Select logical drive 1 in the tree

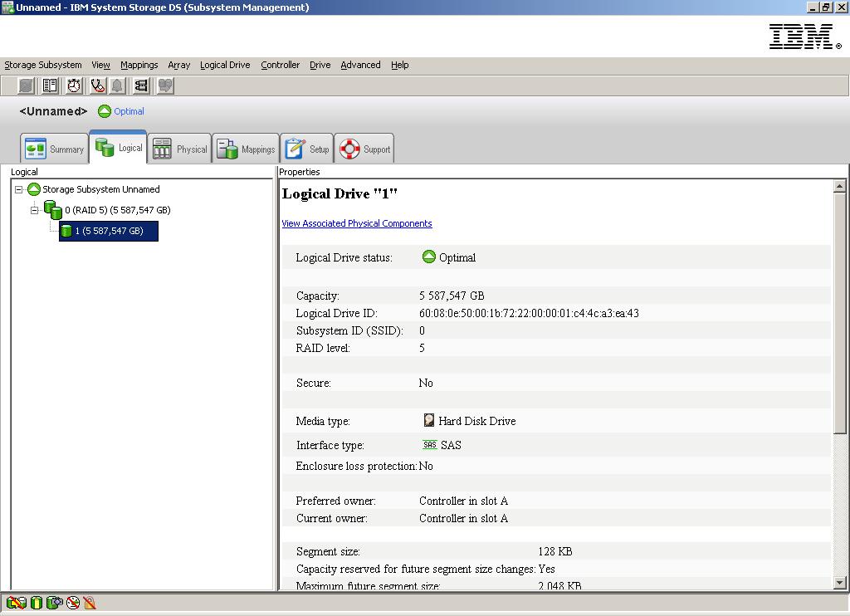point(109,231)
